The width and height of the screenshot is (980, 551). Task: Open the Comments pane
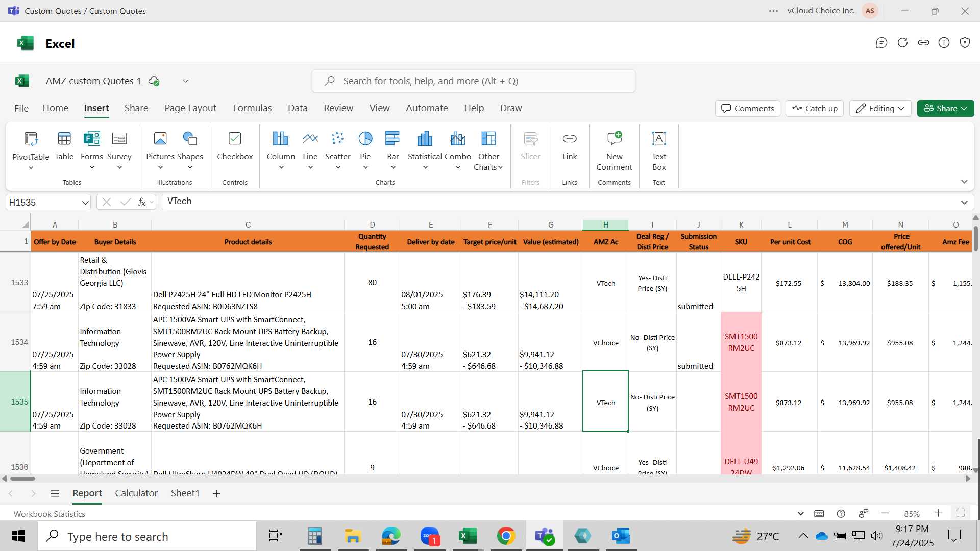(748, 108)
